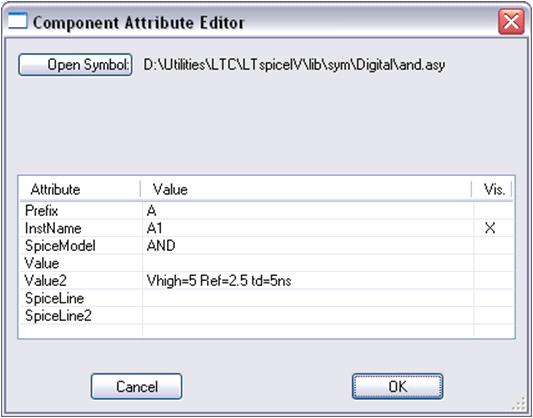
Task: Select the Value attribute label
Action: (x=42, y=263)
